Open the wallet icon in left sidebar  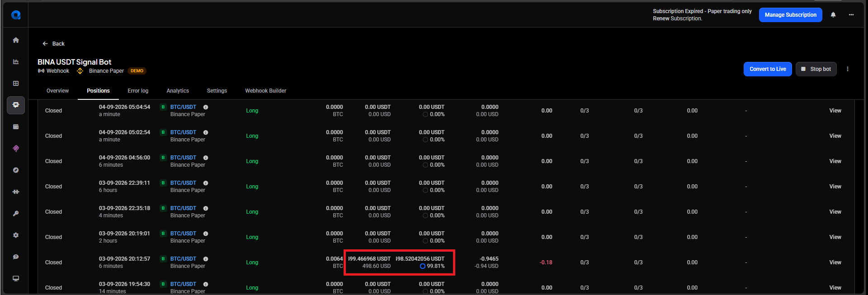16,127
